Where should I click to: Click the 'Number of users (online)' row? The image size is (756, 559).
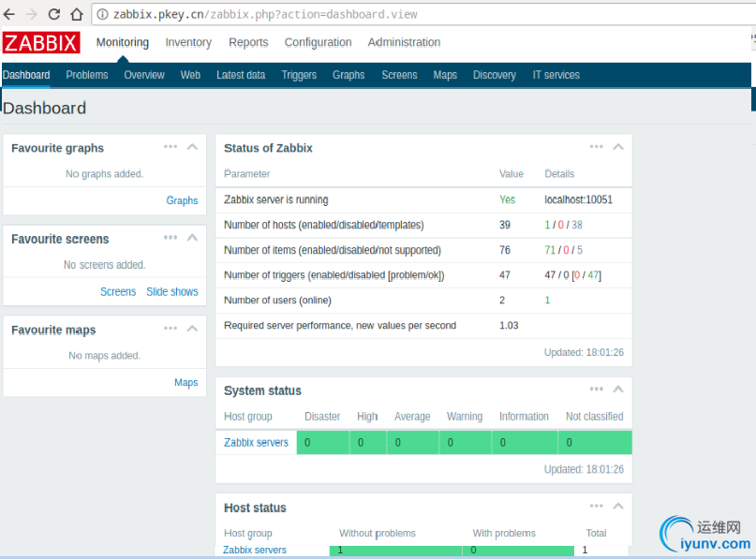pyautogui.click(x=423, y=301)
